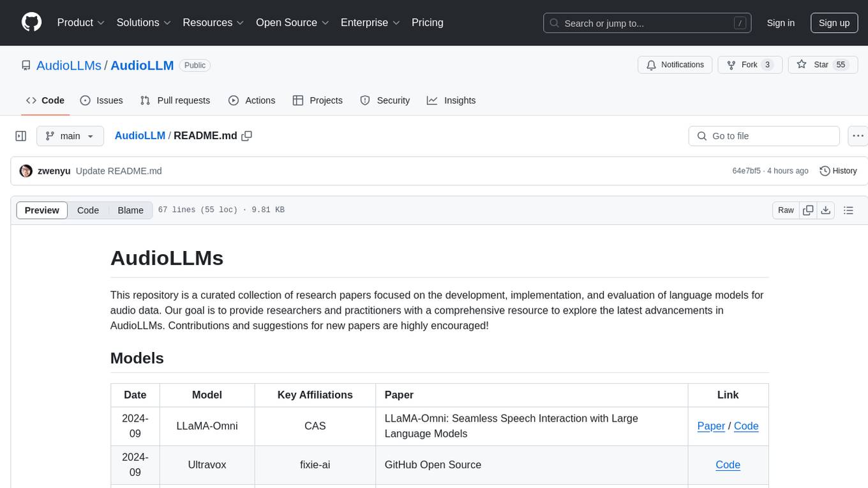The image size is (868, 488).
Task: Open the LLaMA-Omni Paper link
Action: 711,426
